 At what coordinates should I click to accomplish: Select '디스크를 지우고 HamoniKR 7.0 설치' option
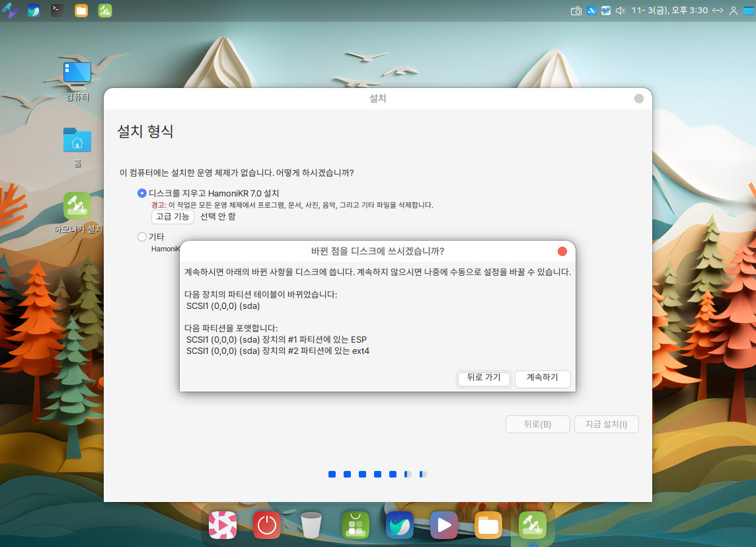click(x=208, y=193)
